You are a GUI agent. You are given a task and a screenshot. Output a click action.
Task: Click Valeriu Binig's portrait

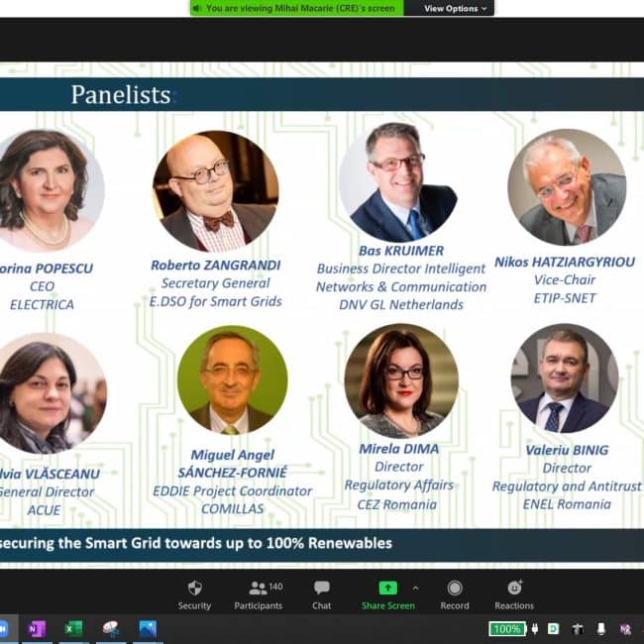pos(565,378)
